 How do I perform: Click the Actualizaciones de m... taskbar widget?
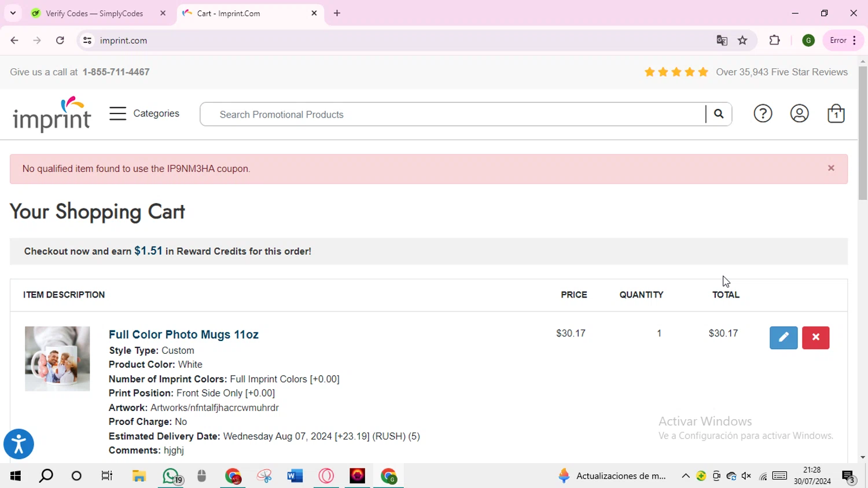coord(612,476)
